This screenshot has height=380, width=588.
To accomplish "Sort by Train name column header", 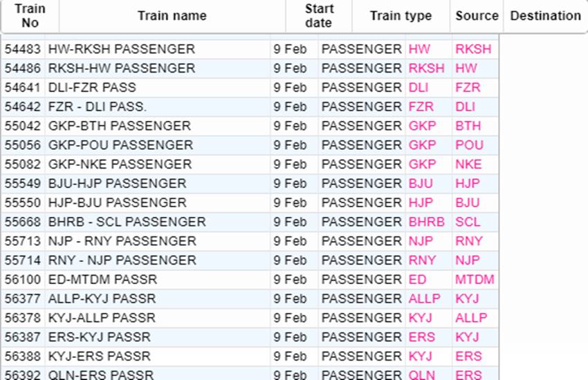I will pos(172,16).
